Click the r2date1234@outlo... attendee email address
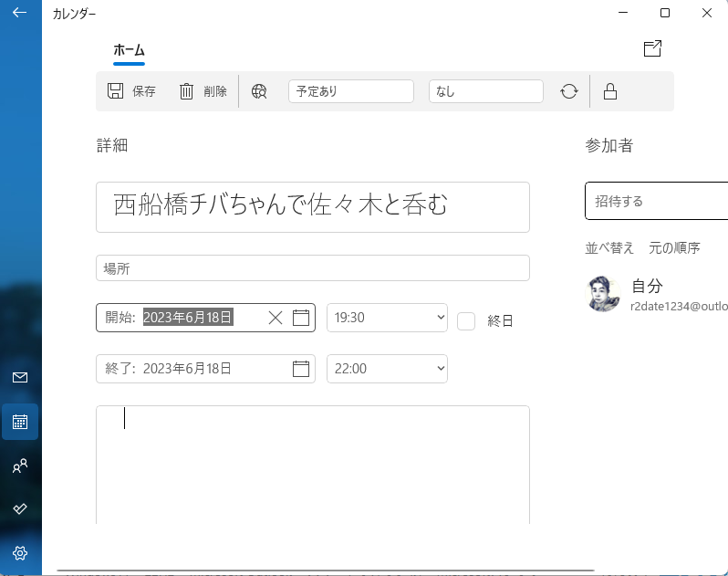The height and width of the screenshot is (576, 728). click(679, 306)
